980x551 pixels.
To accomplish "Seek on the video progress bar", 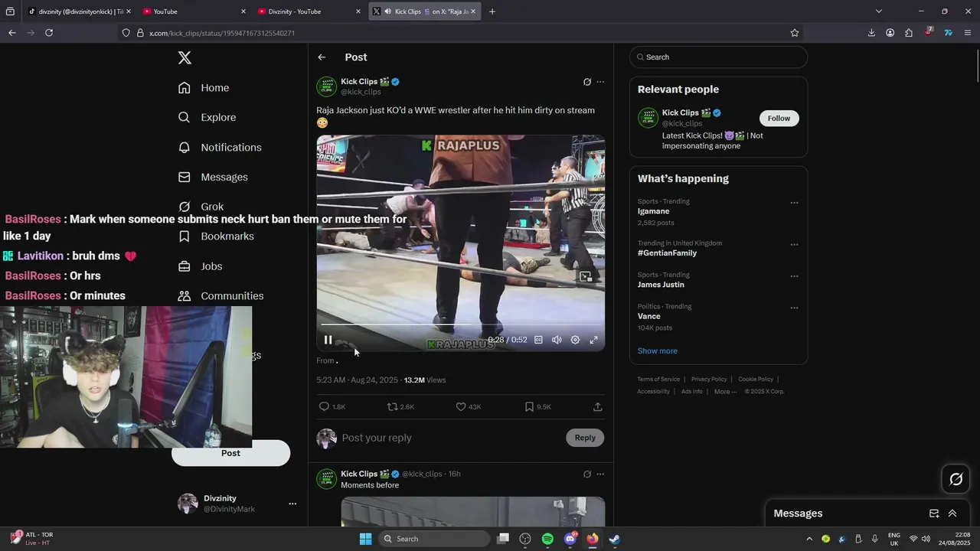I will pos(460,324).
